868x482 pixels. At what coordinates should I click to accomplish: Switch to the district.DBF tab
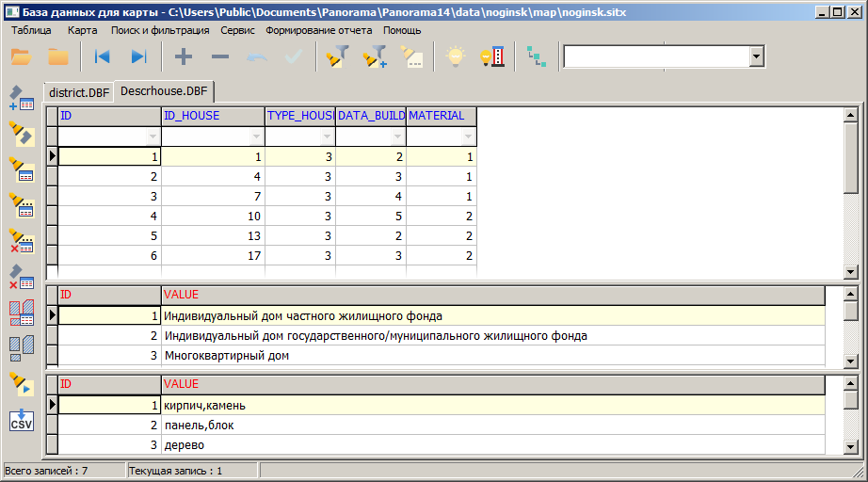pyautogui.click(x=79, y=92)
